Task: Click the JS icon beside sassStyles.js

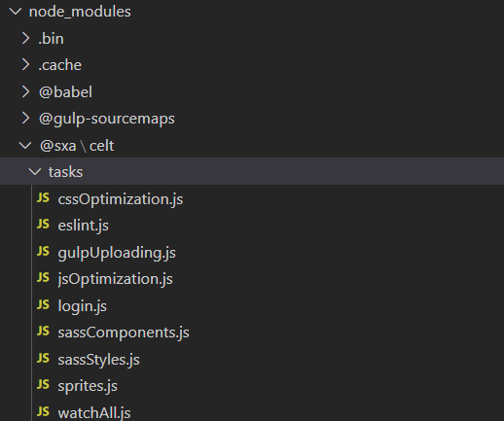Action: pos(43,358)
